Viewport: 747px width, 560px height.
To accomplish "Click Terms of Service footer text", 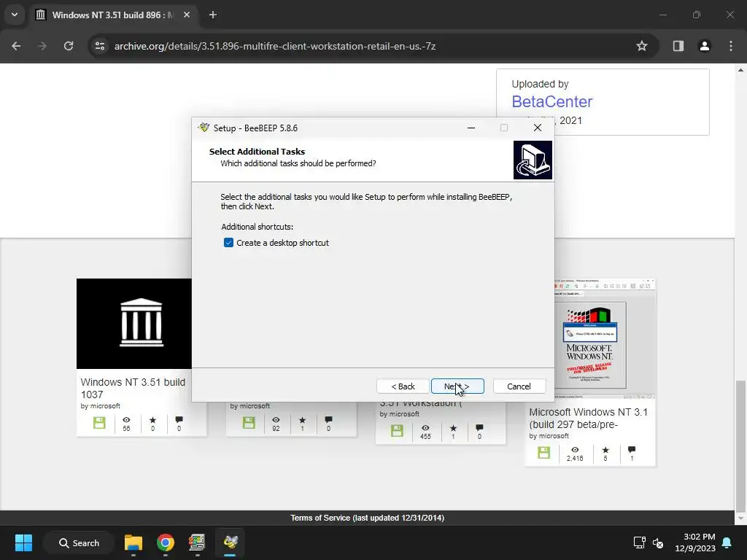I will coord(368,518).
